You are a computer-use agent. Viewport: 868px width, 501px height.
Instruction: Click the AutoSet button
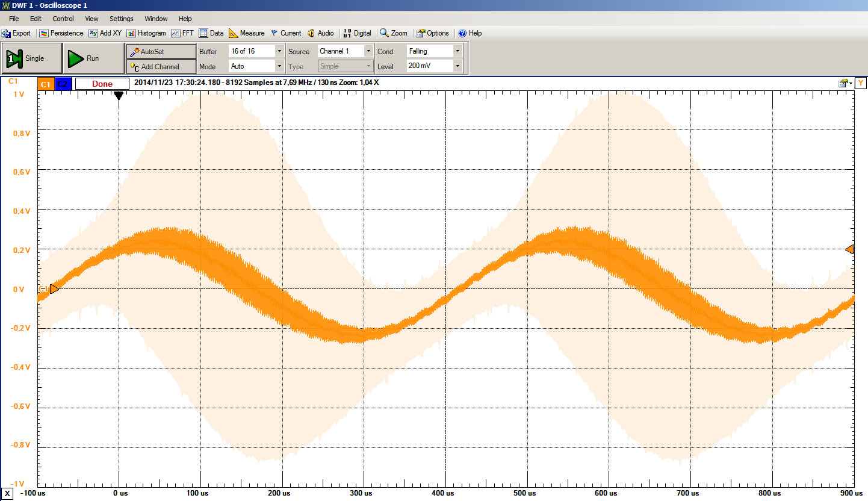coord(161,51)
